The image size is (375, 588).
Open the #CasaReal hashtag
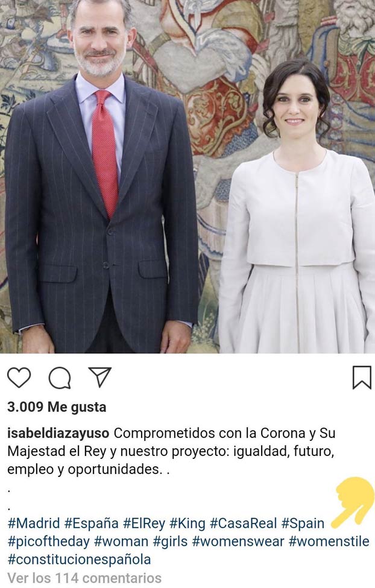[x=244, y=523]
